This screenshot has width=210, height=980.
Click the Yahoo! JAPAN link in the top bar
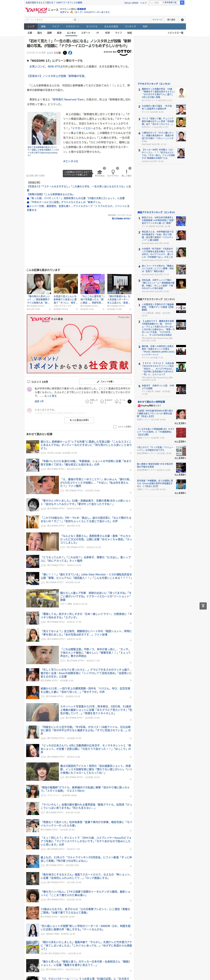131,3
